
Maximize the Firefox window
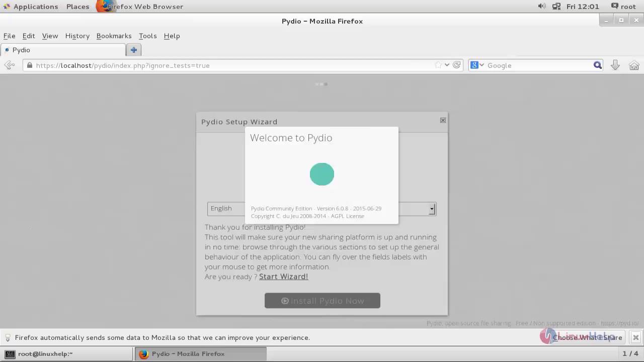[x=621, y=20]
